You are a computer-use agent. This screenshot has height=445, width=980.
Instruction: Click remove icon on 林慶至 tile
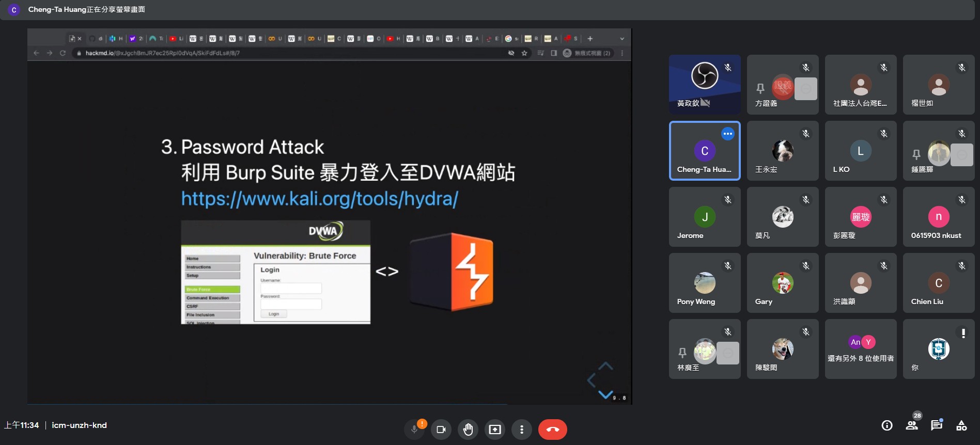(x=728, y=353)
